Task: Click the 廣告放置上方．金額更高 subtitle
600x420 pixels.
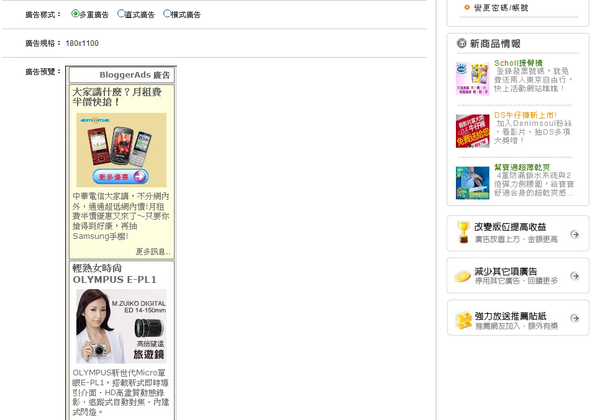Action: point(516,239)
